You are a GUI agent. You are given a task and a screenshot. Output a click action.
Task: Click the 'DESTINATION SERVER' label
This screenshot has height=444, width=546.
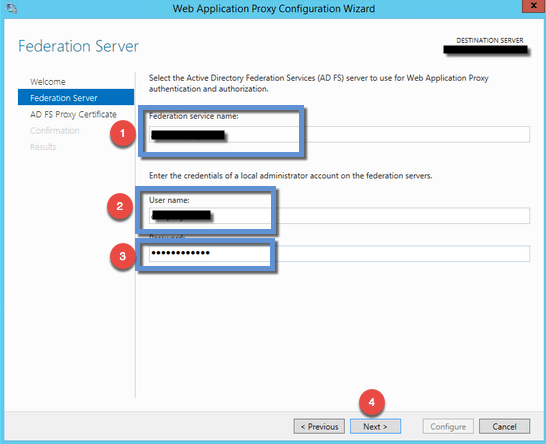coord(490,40)
